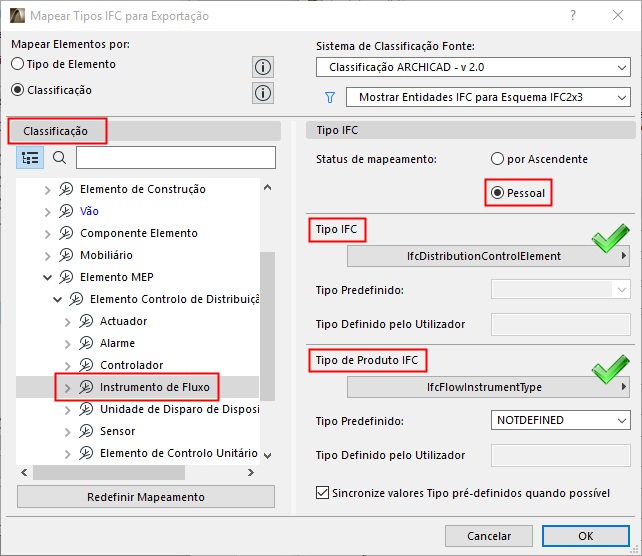Click the Mobiliário classification icon
Image resolution: width=642 pixels, height=556 pixels.
click(x=66, y=255)
